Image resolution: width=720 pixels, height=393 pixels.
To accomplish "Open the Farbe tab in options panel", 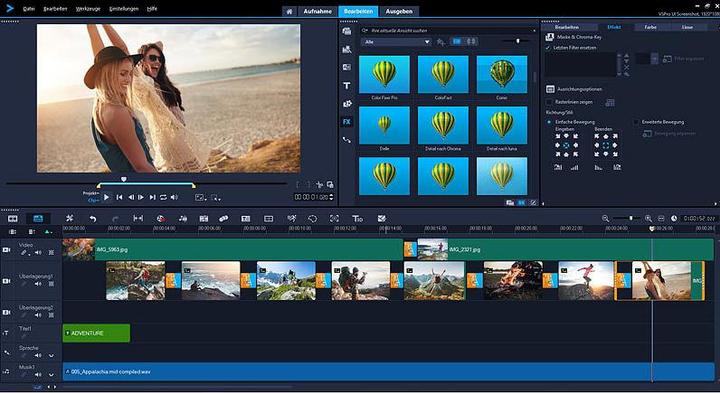I will pyautogui.click(x=650, y=28).
